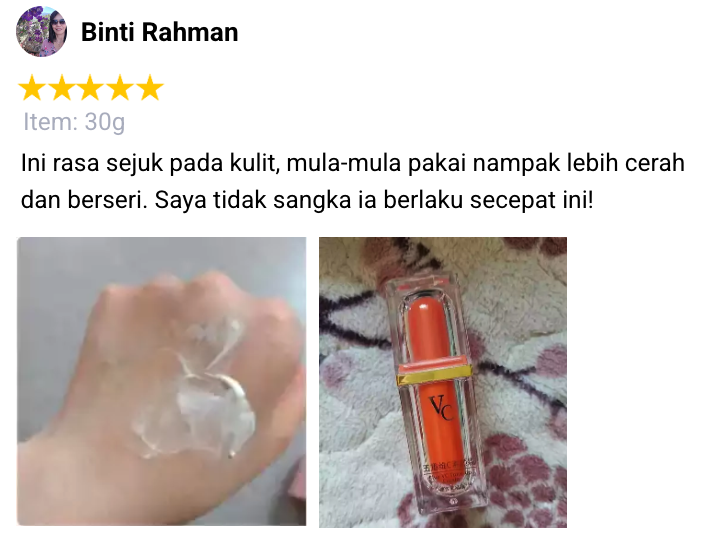Click the review line starting "dan berseri"
The height and width of the screenshot is (543, 710).
tap(307, 200)
